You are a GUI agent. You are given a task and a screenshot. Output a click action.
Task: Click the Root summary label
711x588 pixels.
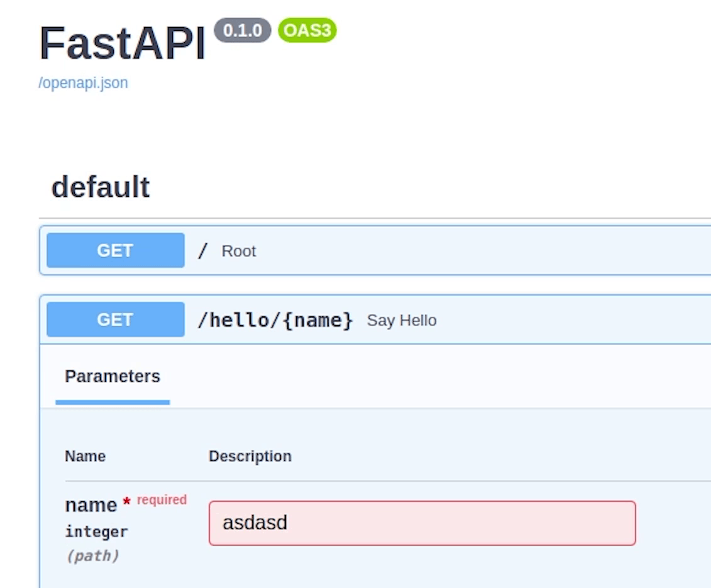click(x=238, y=252)
